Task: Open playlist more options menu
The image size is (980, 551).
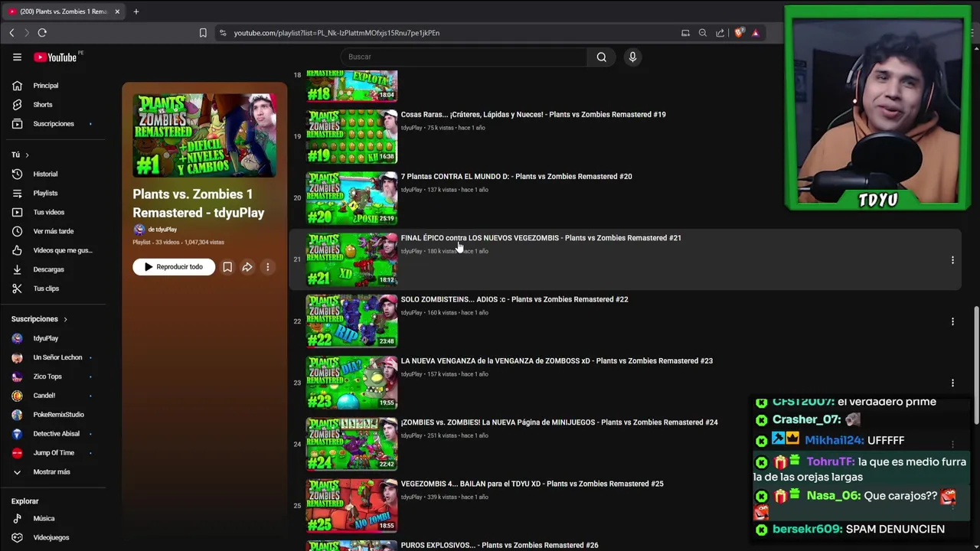Action: pos(267,267)
